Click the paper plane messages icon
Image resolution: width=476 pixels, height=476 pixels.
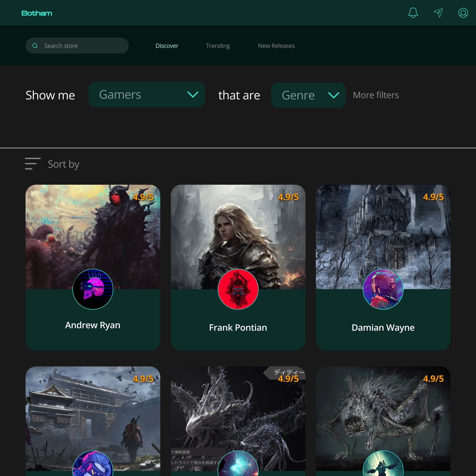(438, 13)
